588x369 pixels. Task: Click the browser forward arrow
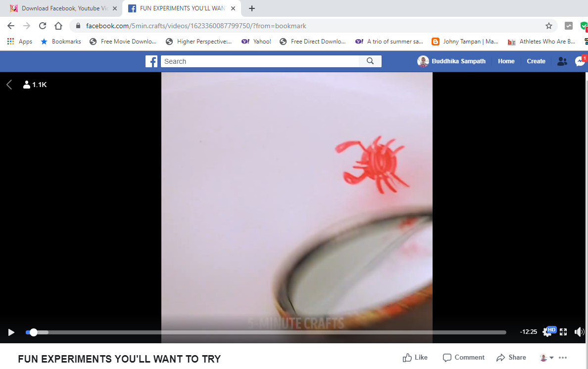27,26
